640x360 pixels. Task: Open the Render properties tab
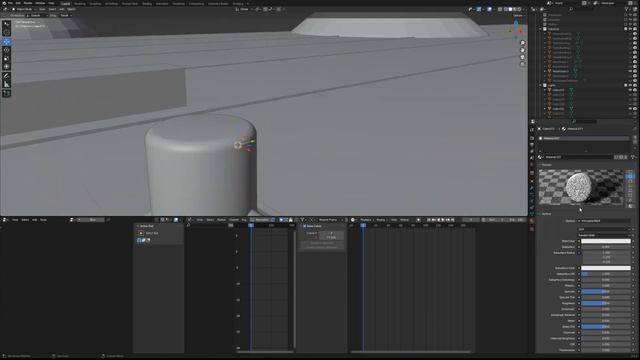(532, 138)
